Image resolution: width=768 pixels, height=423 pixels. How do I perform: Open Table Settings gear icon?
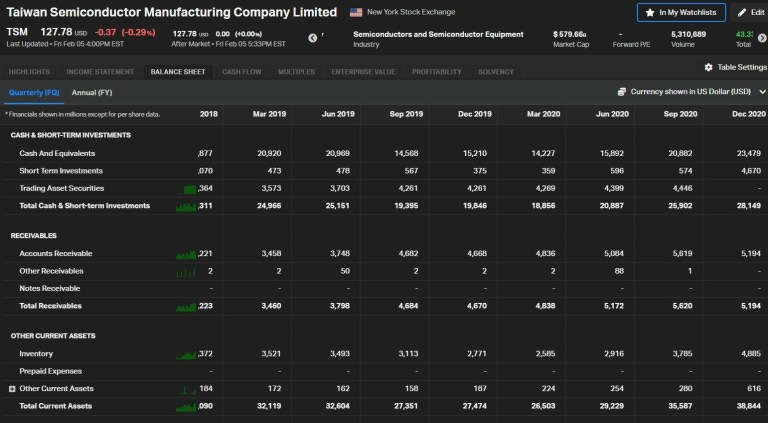[x=708, y=67]
